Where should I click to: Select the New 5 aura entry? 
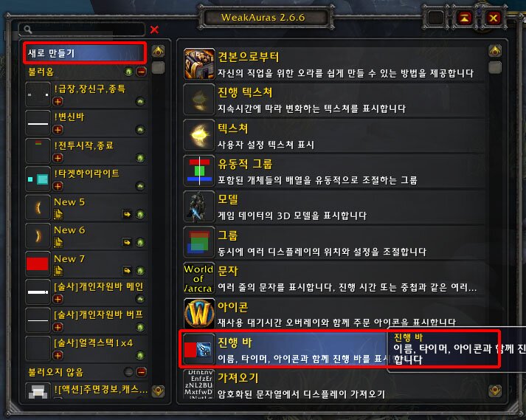click(86, 207)
